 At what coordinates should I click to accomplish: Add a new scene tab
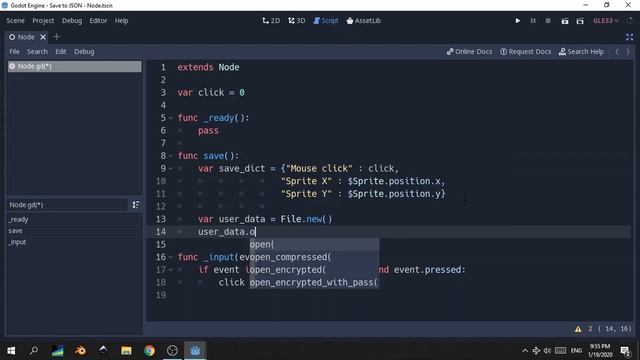57,37
